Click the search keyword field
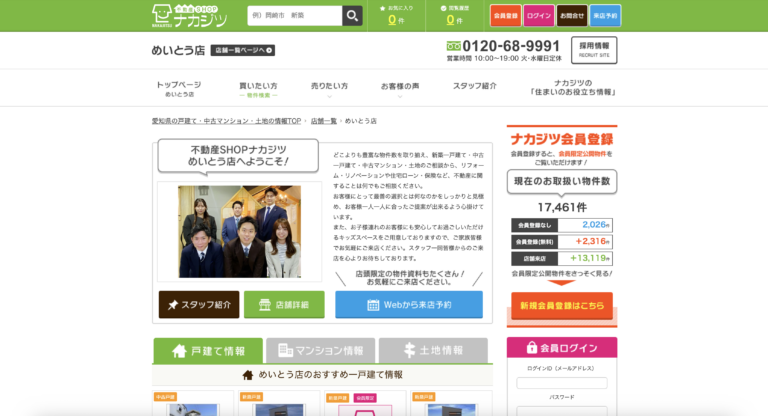768x416 pixels. (x=295, y=16)
